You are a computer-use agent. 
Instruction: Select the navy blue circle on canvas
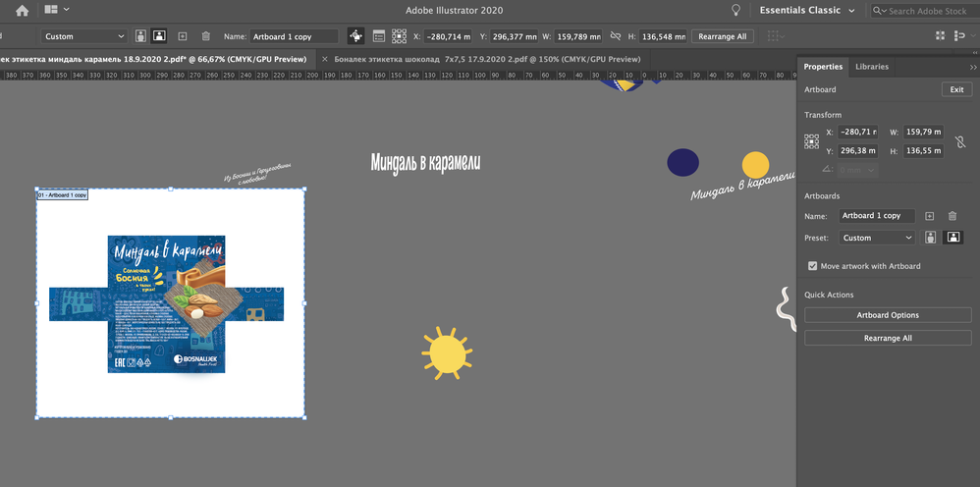coord(683,162)
